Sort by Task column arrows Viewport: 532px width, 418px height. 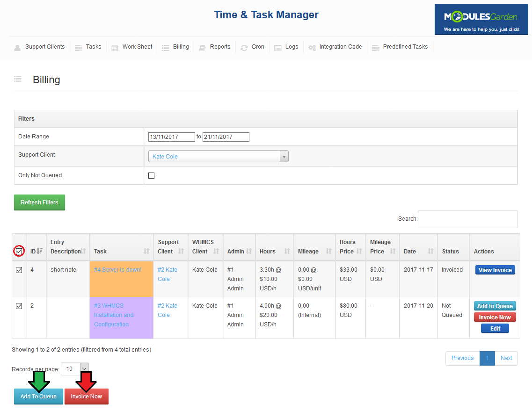146,251
